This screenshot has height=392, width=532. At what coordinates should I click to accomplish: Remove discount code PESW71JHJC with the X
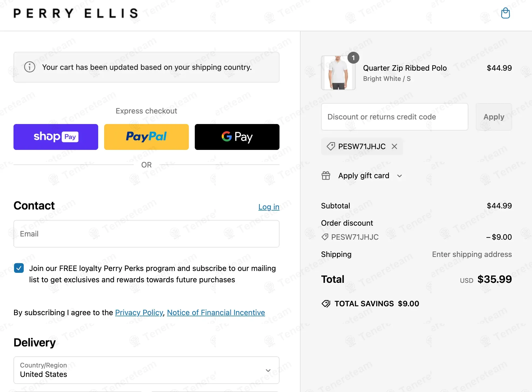coord(394,146)
